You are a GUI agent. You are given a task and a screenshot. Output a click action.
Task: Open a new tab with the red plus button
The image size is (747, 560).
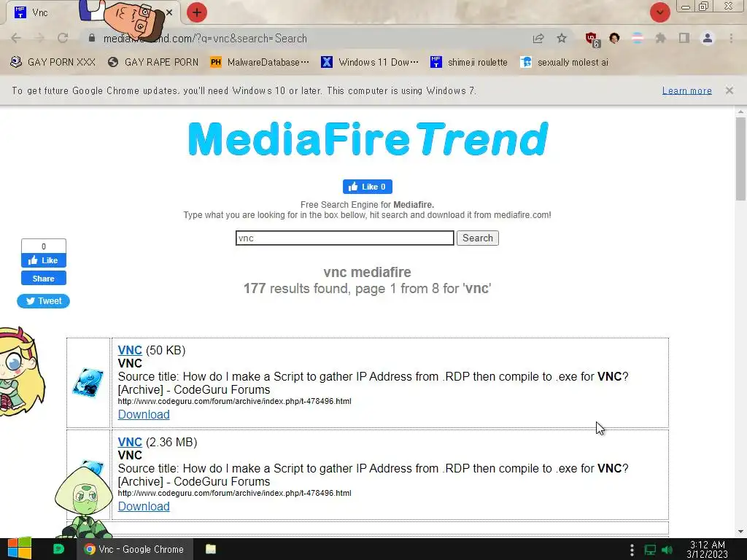click(197, 12)
